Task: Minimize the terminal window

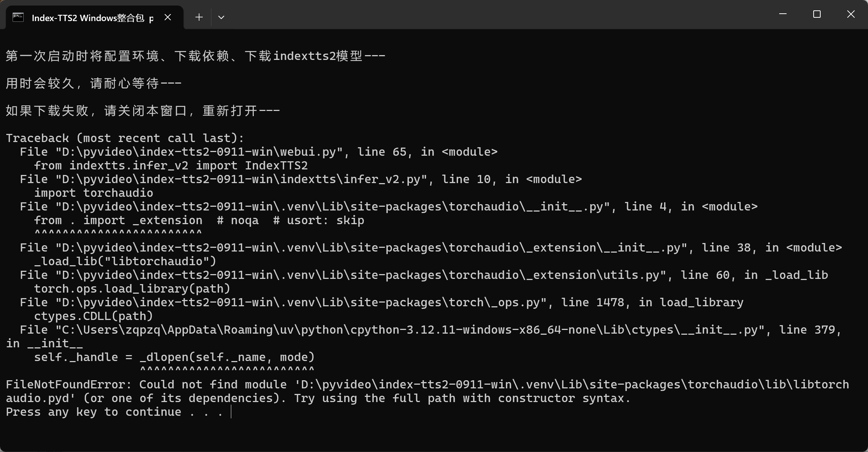Action: tap(783, 14)
